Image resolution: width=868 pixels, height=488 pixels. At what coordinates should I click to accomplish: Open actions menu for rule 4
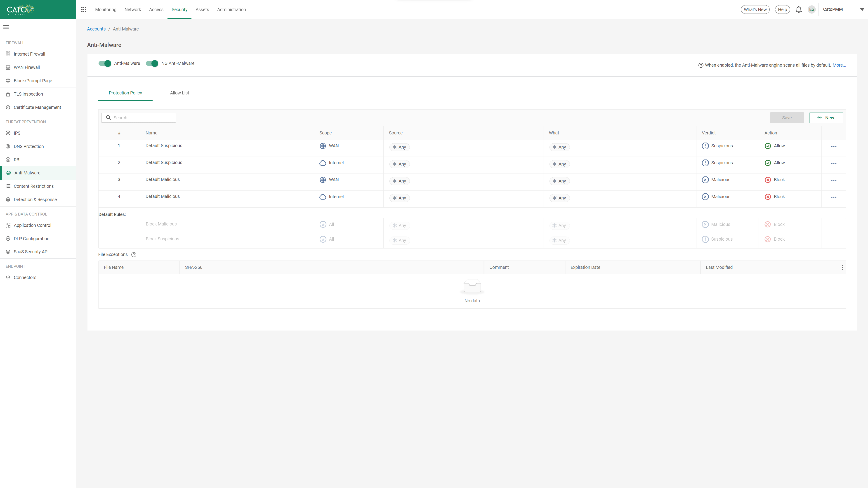(834, 197)
